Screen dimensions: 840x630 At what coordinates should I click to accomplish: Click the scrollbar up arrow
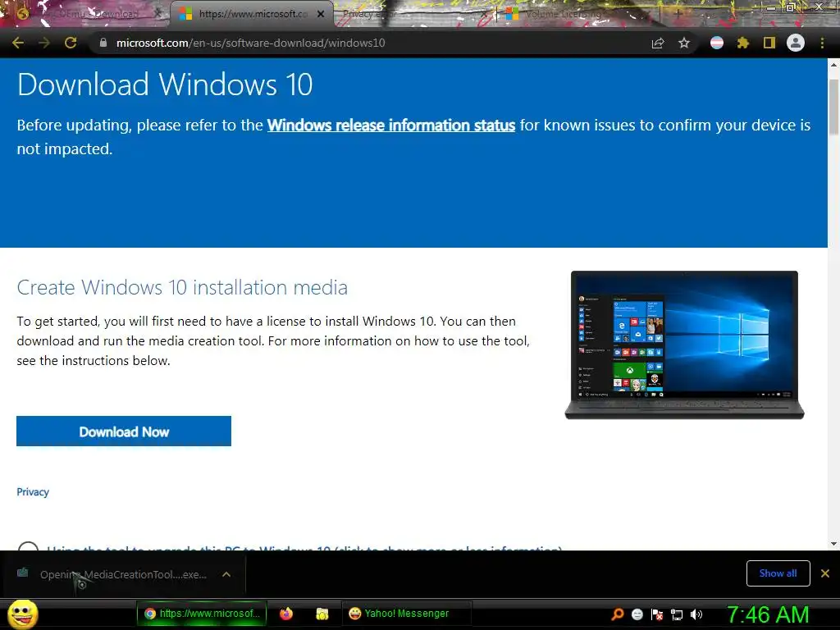833,64
